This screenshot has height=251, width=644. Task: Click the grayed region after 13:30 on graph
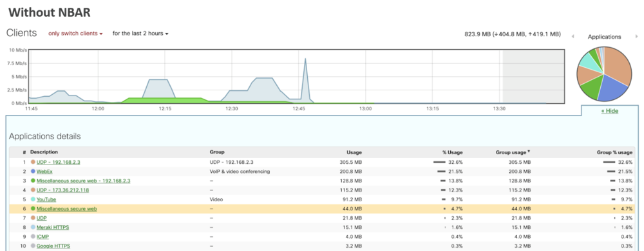(533, 76)
